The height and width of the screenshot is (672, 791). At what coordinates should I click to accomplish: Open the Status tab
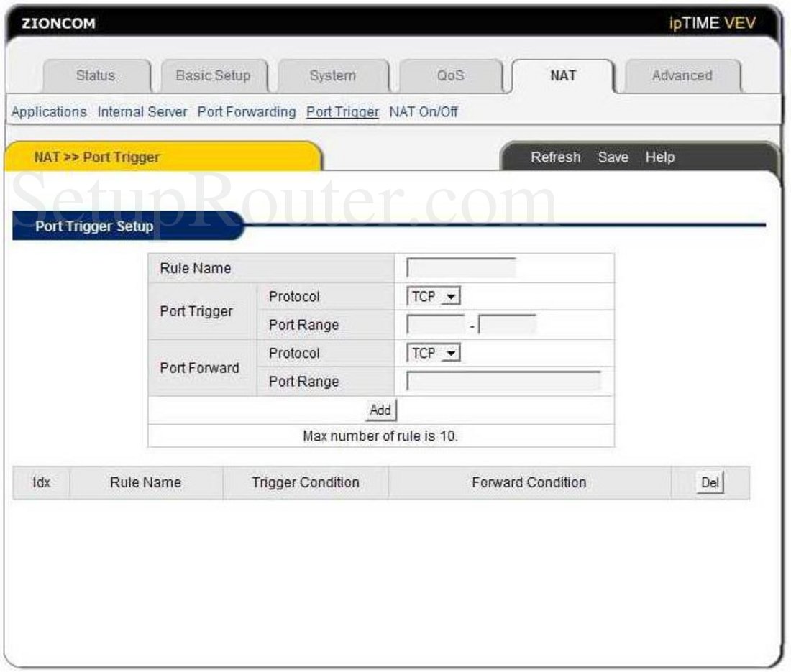tap(96, 75)
